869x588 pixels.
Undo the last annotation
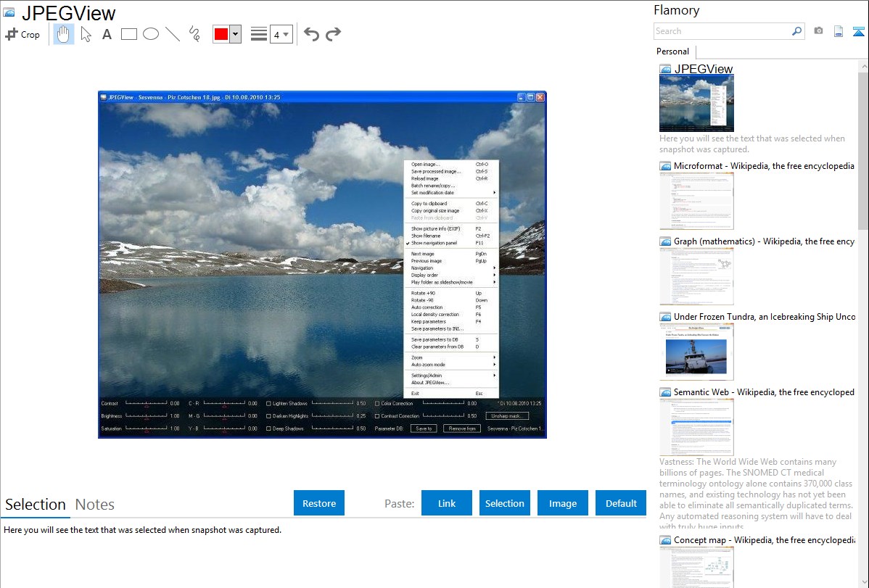pyautogui.click(x=311, y=34)
